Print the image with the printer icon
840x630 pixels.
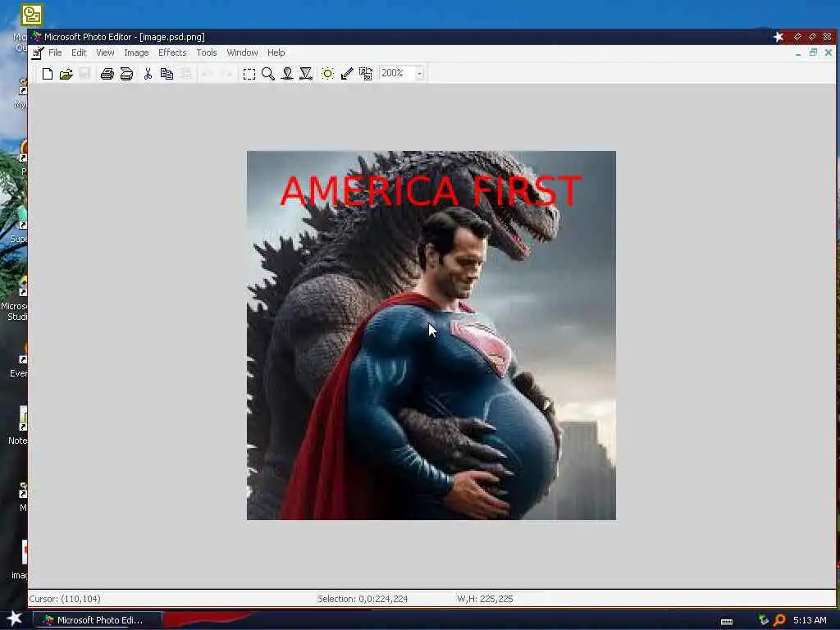tap(107, 74)
